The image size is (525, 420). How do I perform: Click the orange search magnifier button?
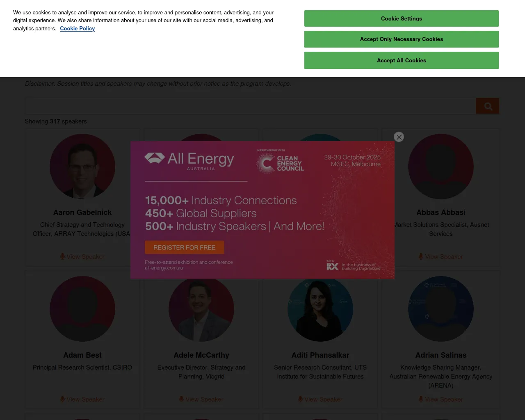click(x=487, y=106)
